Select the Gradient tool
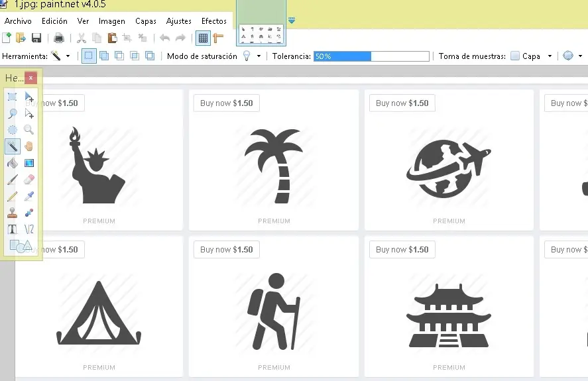 [x=29, y=163]
